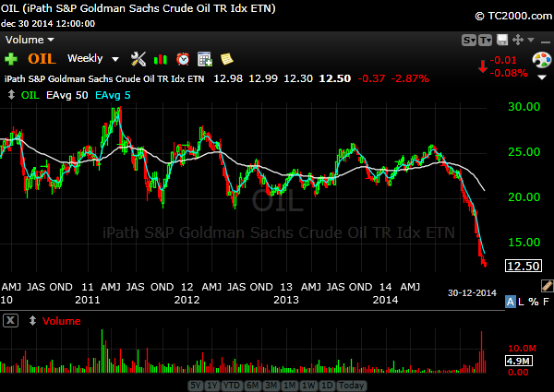The image size is (554, 392).
Task: Select the Today time range tab
Action: pyautogui.click(x=351, y=386)
